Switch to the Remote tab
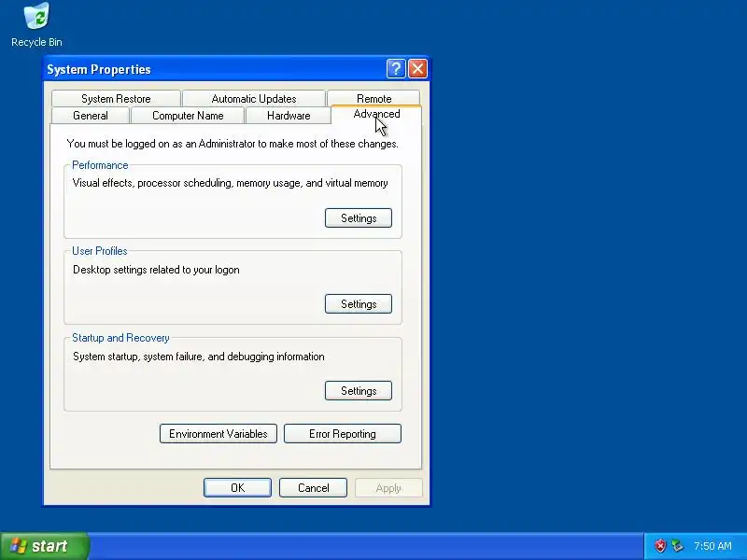Image resolution: width=747 pixels, height=560 pixels. (374, 98)
